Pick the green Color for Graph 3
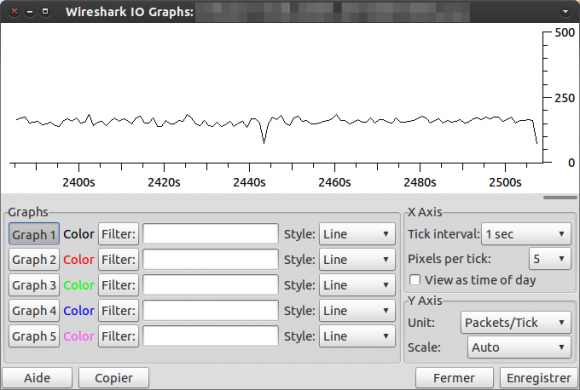580x390 pixels. pyautogui.click(x=79, y=285)
